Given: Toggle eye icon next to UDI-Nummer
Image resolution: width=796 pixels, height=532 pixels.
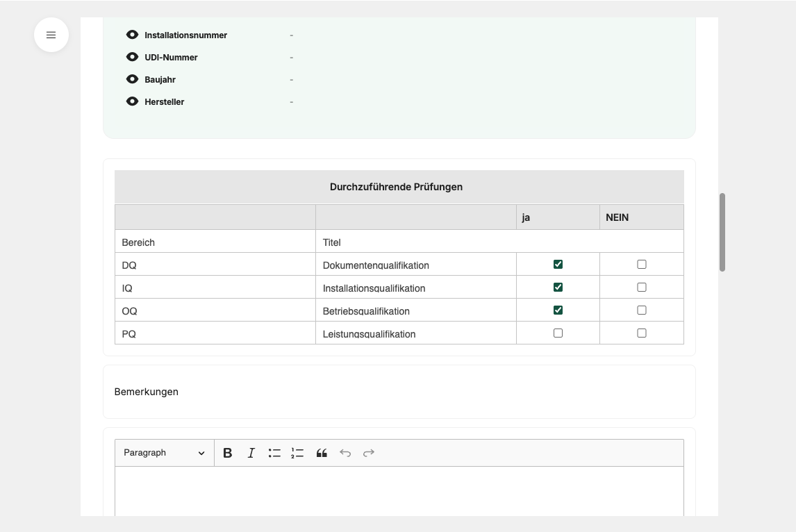Looking at the screenshot, I should pos(132,57).
